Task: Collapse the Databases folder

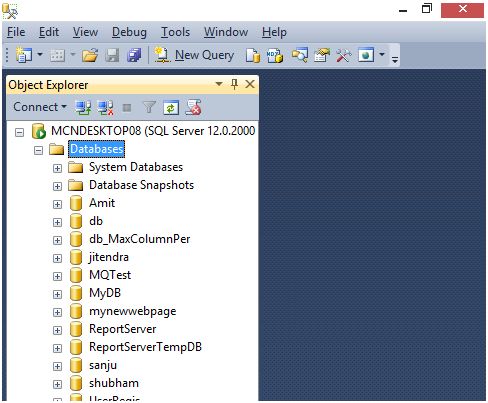Action: [x=39, y=150]
